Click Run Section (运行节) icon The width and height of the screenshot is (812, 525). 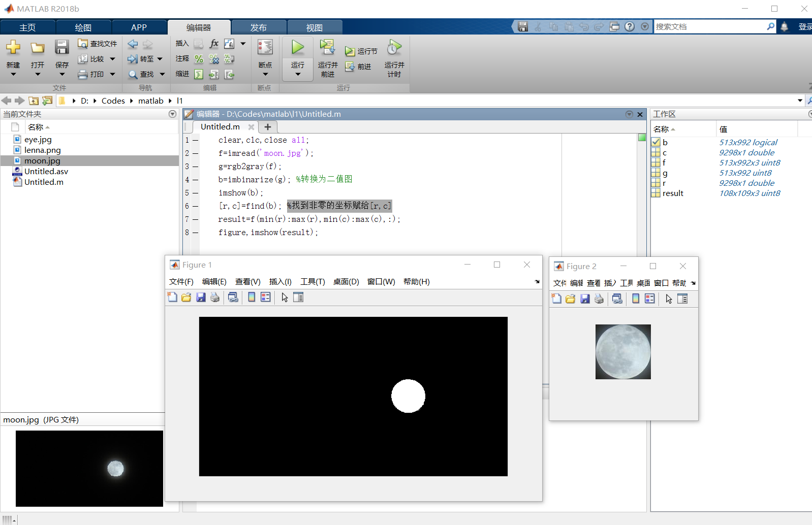pos(350,51)
